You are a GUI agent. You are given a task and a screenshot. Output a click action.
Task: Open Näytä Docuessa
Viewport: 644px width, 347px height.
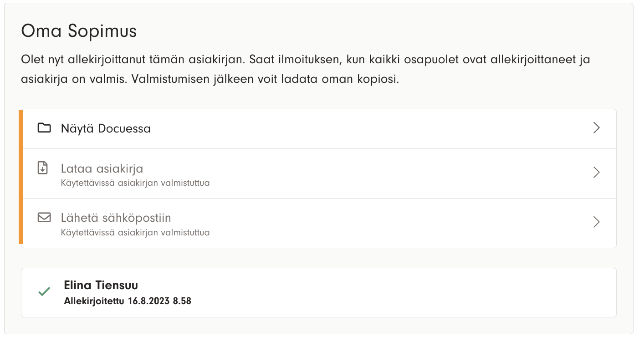106,129
